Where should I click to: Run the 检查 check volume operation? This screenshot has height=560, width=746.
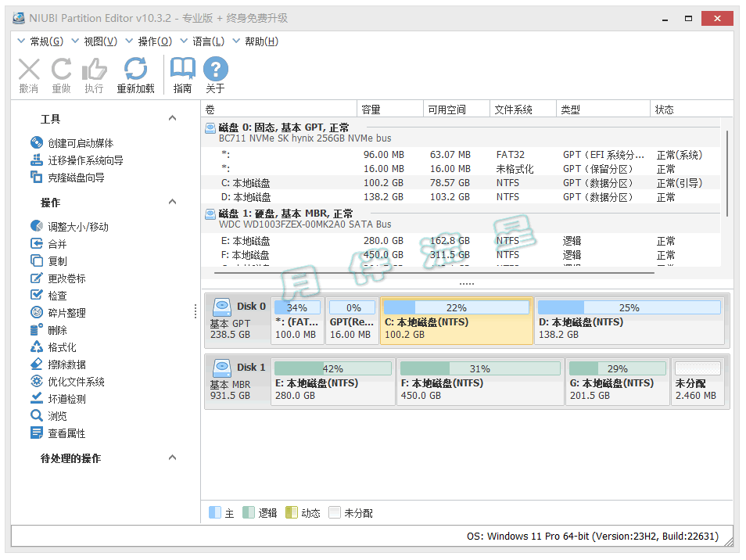click(48, 296)
